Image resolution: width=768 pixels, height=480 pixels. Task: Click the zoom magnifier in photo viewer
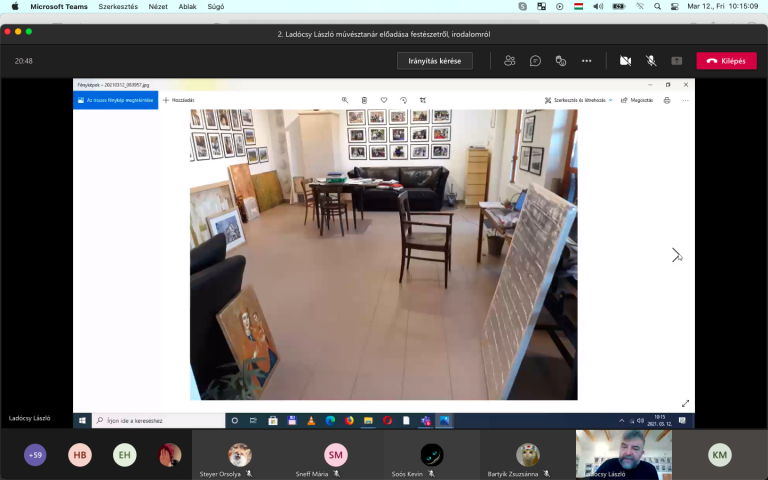point(345,100)
